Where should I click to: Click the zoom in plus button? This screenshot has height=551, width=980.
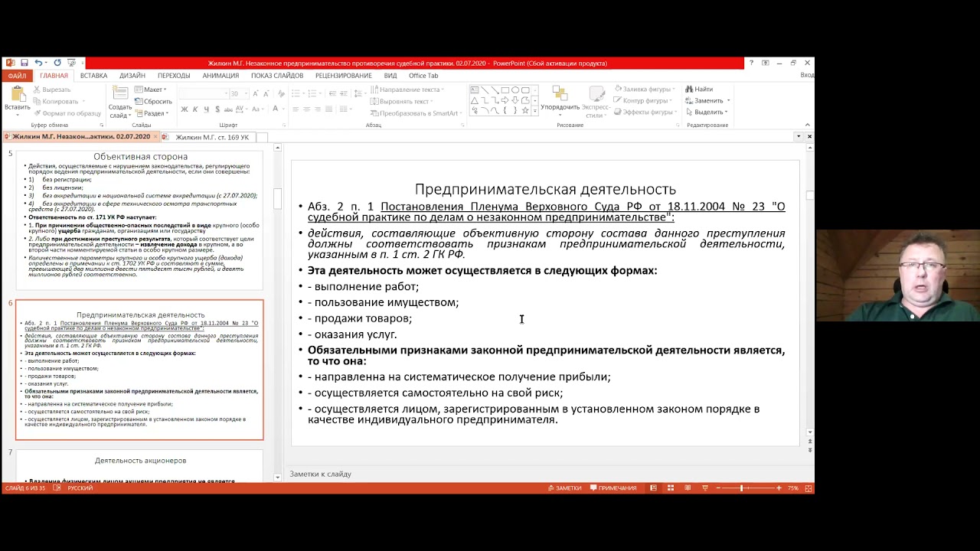779,488
